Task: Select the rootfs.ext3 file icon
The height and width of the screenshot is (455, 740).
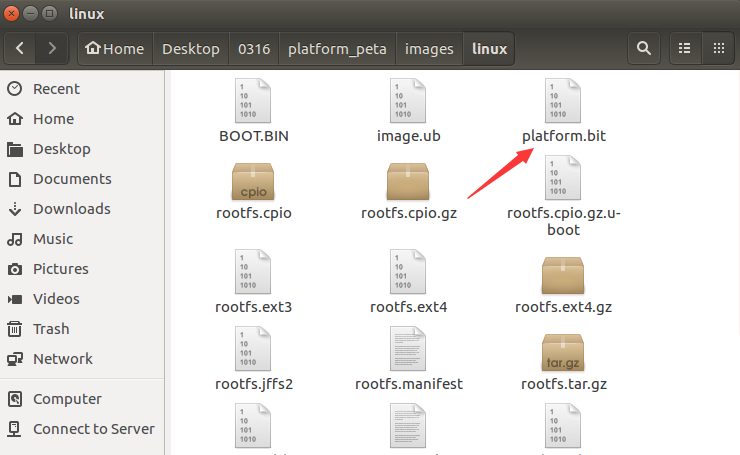Action: [x=253, y=272]
